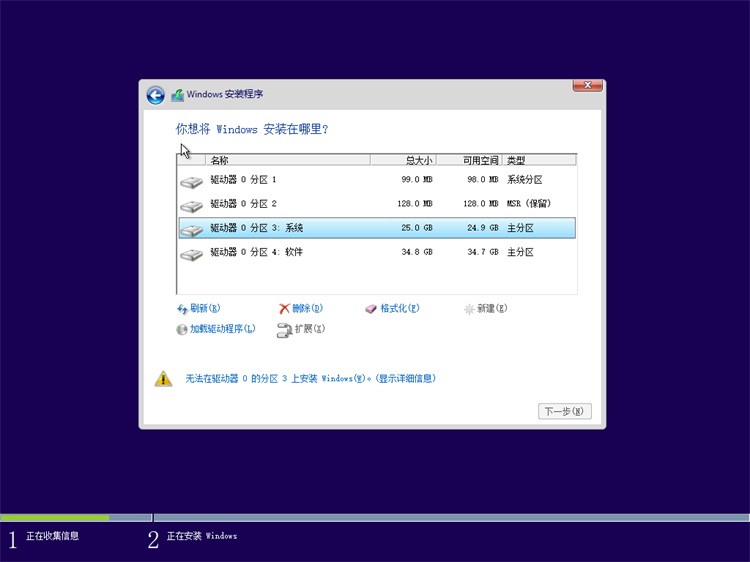Select the row 驱动器 0 分区 4: 软件

coord(377,252)
